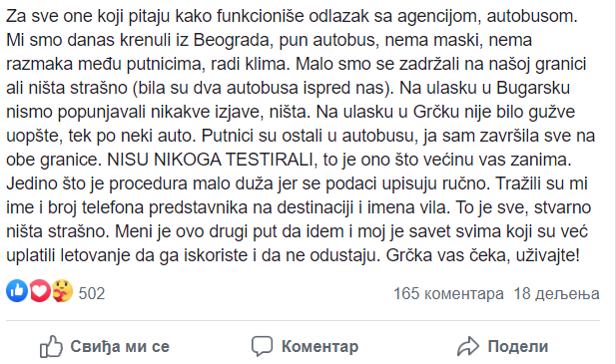
Task: Click the word Bugarsku in the post
Action: pos(533,88)
